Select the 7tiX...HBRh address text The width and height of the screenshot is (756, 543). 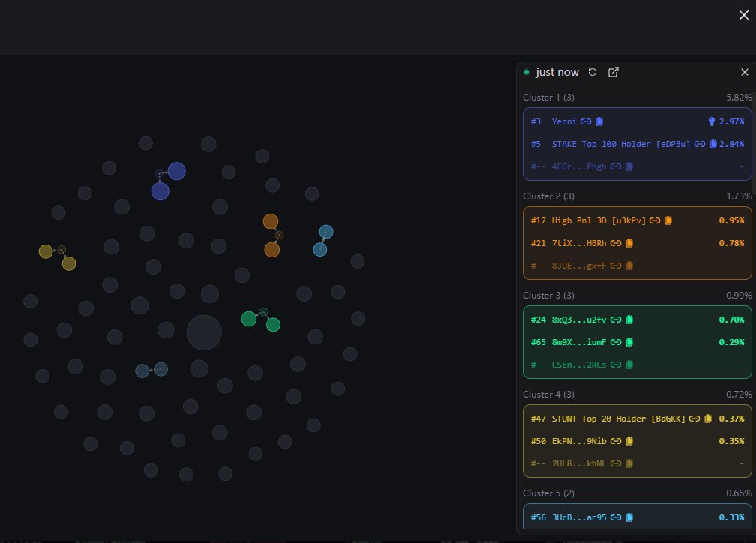579,243
